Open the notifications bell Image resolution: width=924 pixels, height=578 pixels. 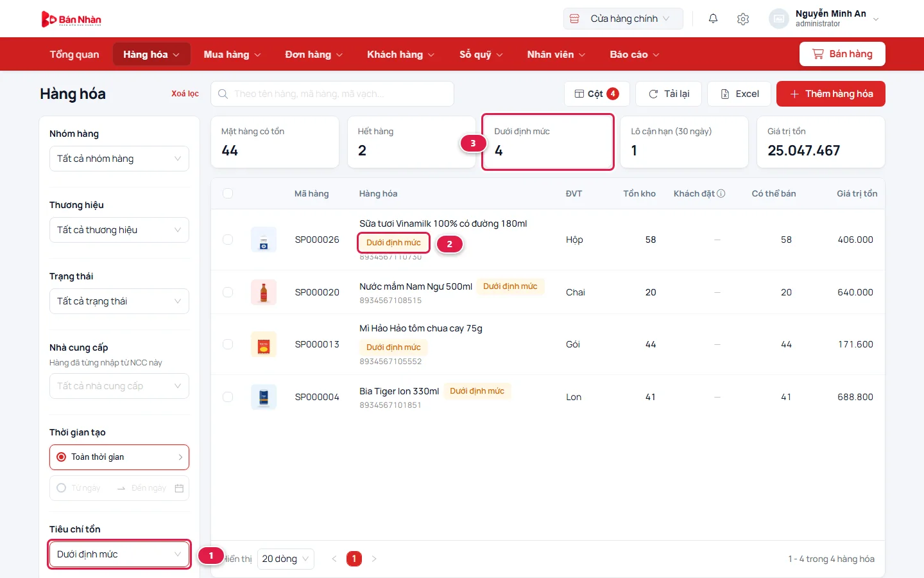[x=713, y=19]
